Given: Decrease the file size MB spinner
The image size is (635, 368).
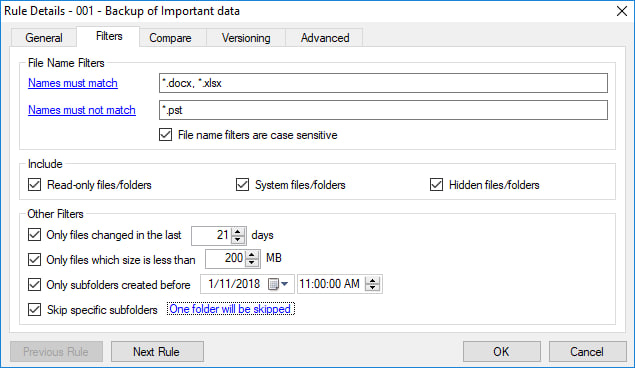Looking at the screenshot, I should pos(252,262).
